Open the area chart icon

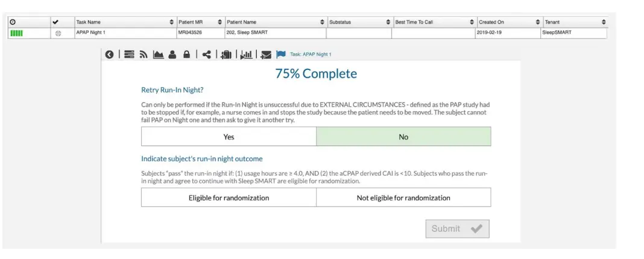tap(158, 54)
